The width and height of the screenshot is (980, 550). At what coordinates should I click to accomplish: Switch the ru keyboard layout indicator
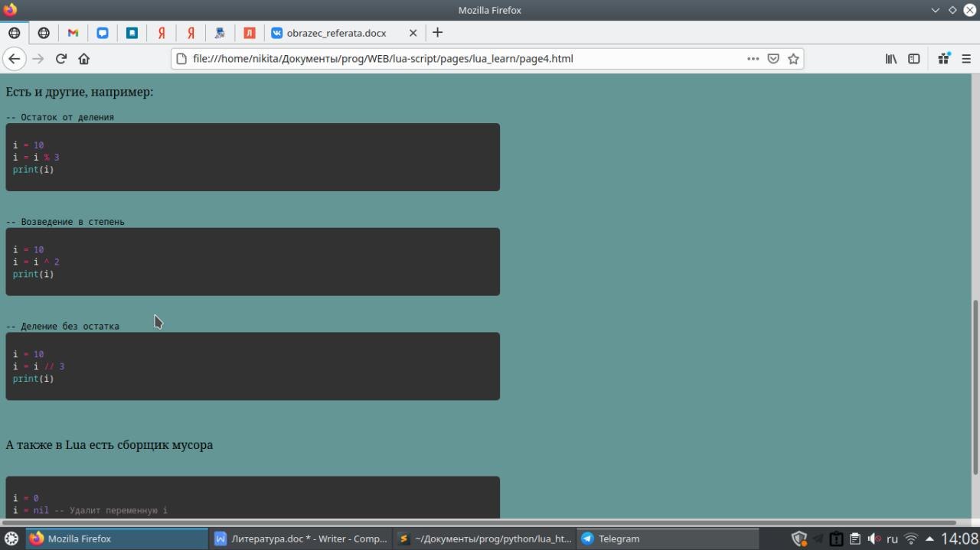pos(892,539)
